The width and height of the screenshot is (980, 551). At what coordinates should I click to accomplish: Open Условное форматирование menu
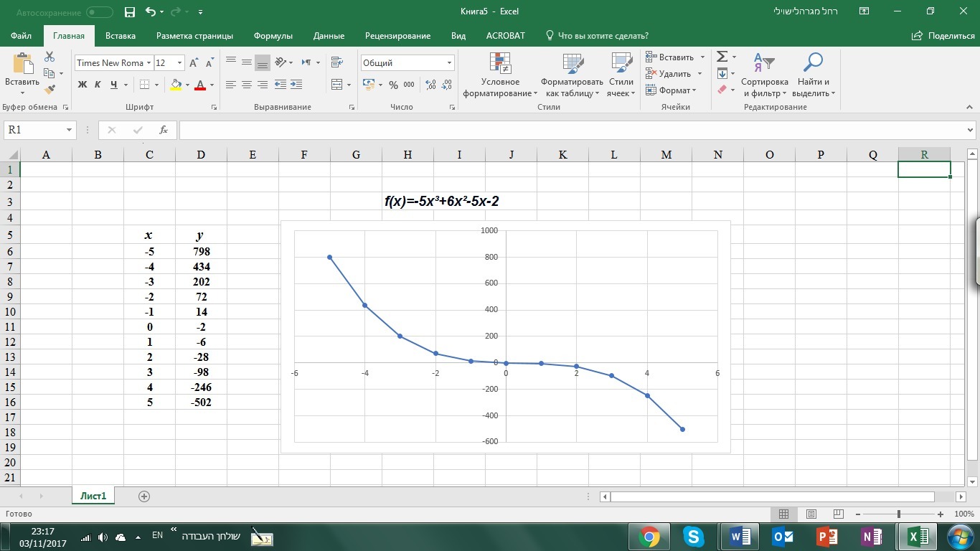click(x=500, y=75)
